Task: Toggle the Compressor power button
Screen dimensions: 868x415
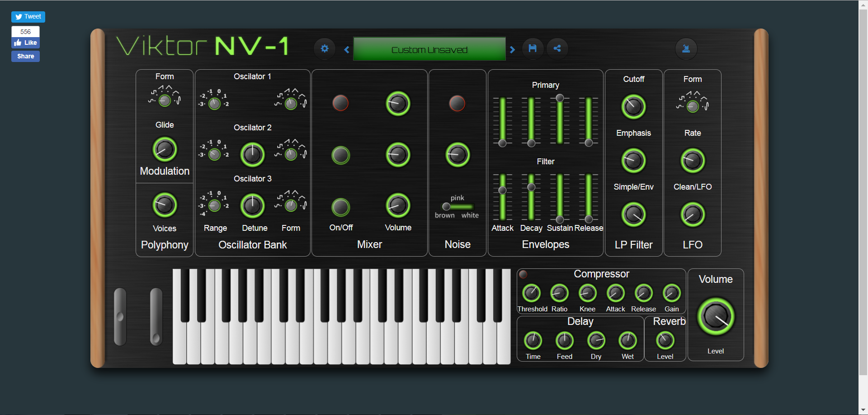Action: pos(523,274)
